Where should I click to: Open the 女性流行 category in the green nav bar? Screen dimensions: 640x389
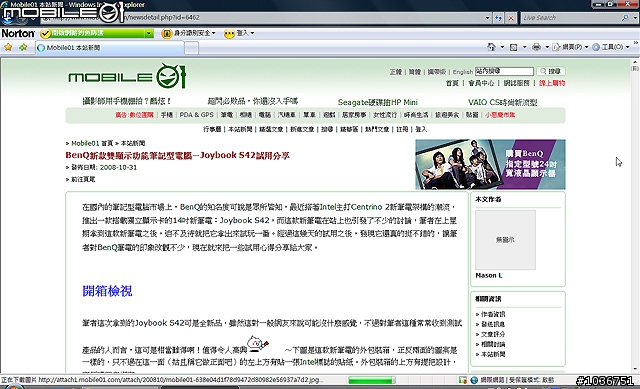click(385, 115)
